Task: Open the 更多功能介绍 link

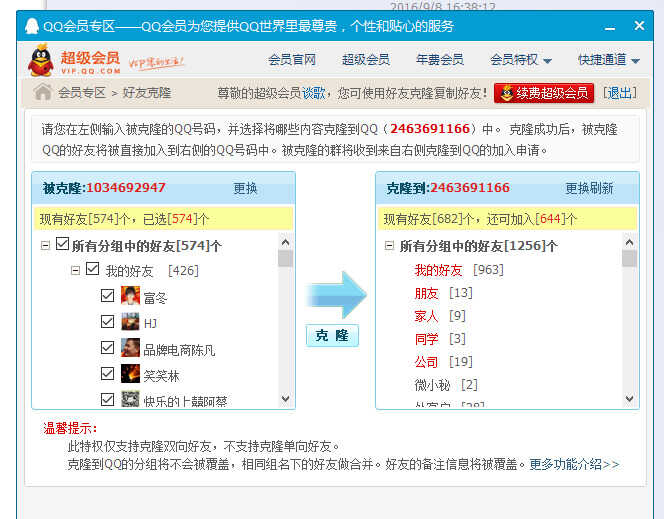Action: click(574, 464)
